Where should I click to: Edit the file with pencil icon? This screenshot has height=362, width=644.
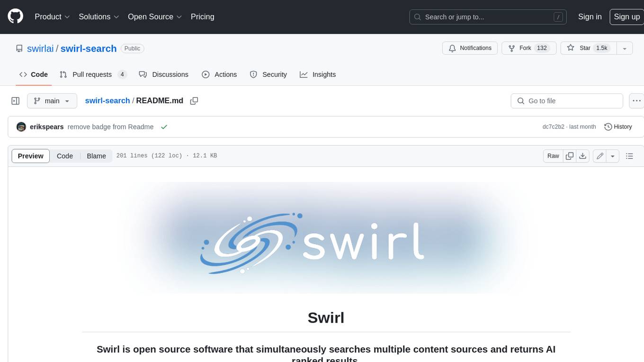pos(599,156)
